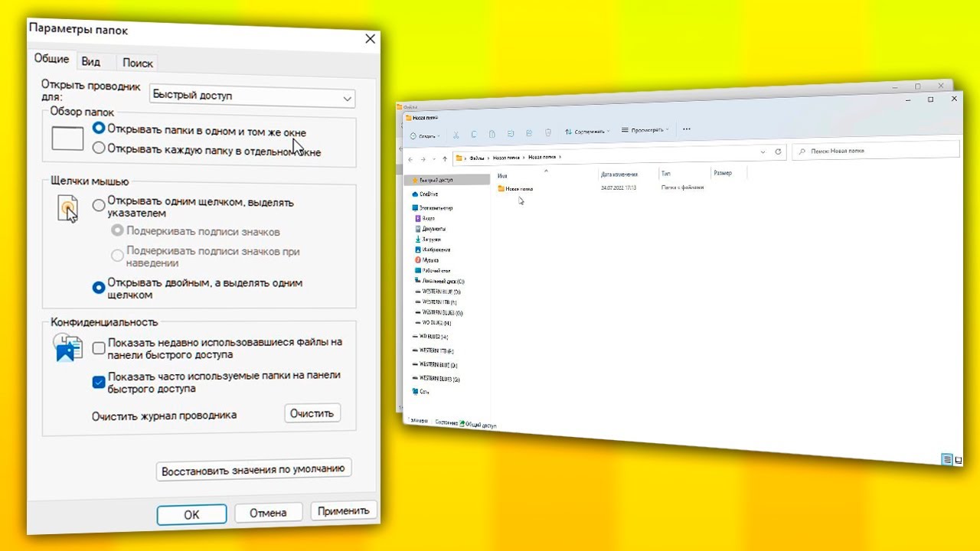Image resolution: width=980 pixels, height=551 pixels.
Task: Select 'Подчеркивать подписи значков при наведении'
Action: tap(205, 256)
